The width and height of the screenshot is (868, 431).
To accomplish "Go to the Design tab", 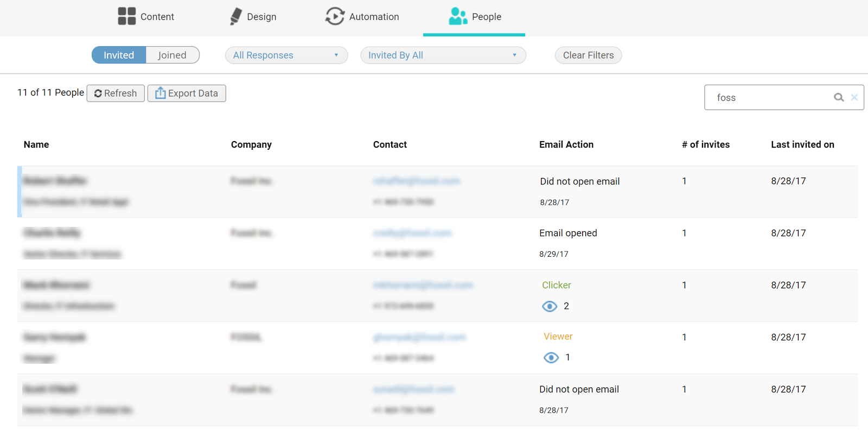I will (261, 17).
